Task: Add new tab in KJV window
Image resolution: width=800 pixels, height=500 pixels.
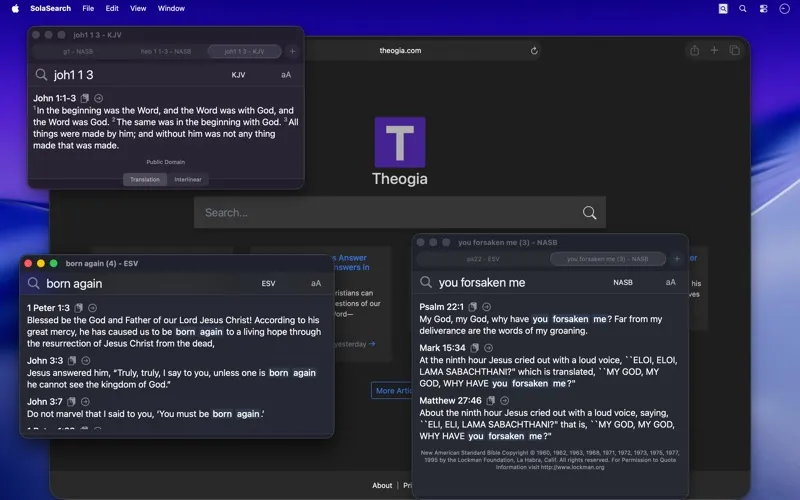Action: point(292,51)
